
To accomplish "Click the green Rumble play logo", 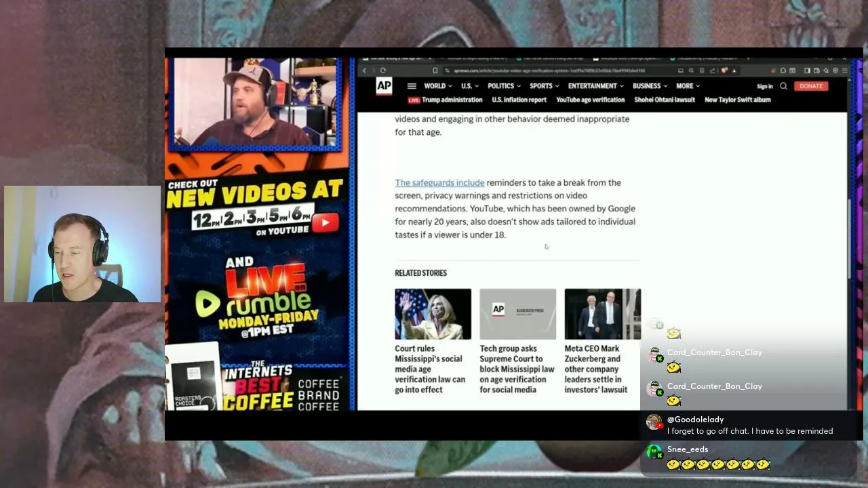I will tap(208, 304).
